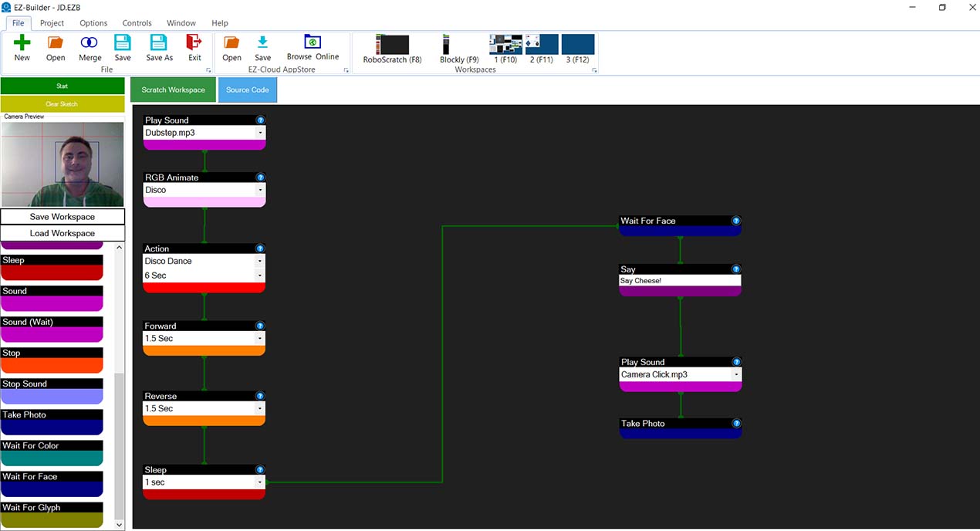Screen dimensions: 980x531
Task: Click the Save As icon
Action: (x=159, y=43)
